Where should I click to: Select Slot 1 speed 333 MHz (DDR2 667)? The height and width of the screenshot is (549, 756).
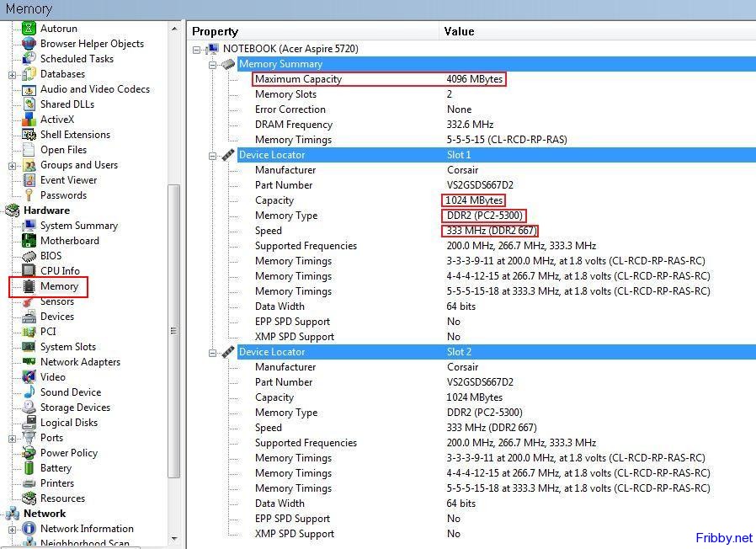492,231
